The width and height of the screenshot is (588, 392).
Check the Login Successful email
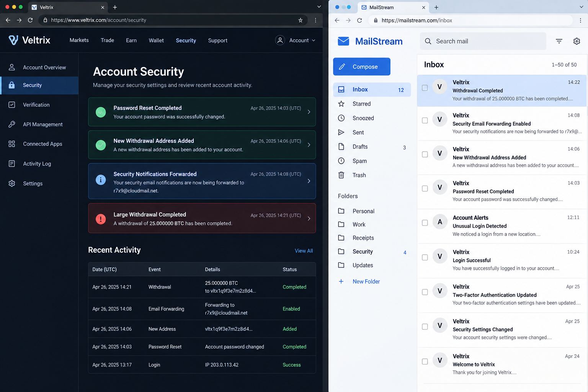tap(425, 257)
